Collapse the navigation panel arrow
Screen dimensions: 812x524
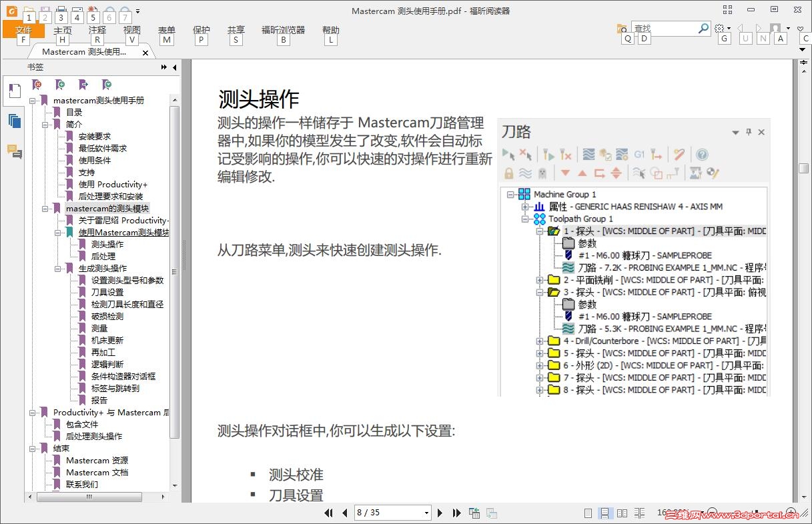(175, 67)
